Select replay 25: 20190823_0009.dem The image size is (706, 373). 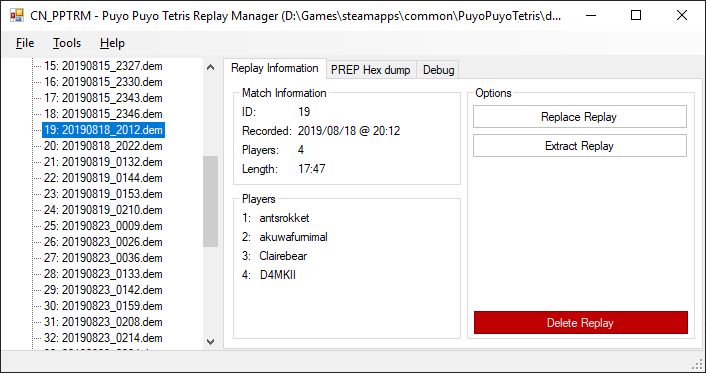coord(103,226)
